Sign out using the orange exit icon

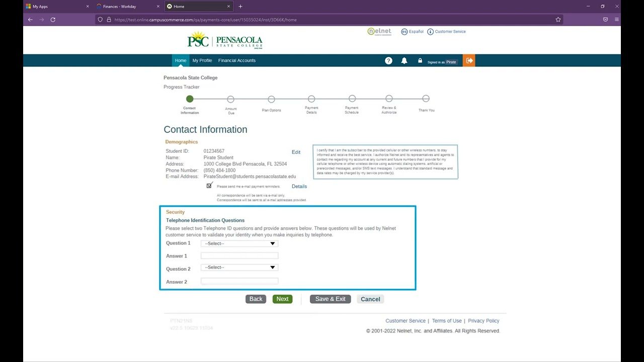468,60
